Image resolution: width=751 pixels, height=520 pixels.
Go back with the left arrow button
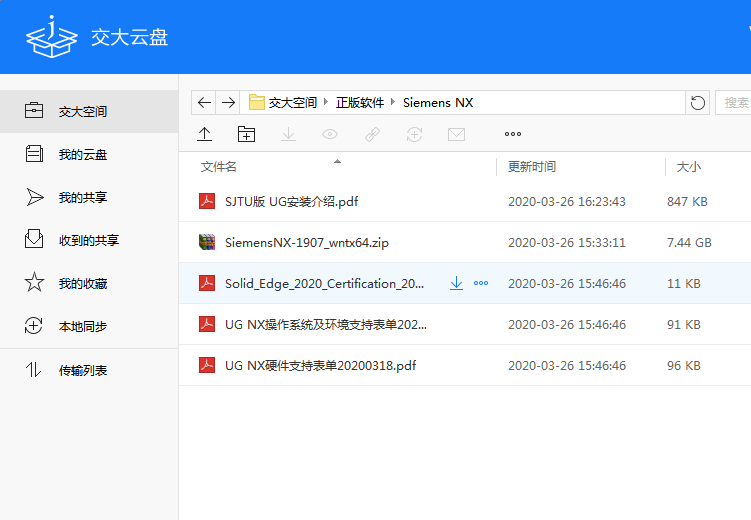tap(205, 103)
